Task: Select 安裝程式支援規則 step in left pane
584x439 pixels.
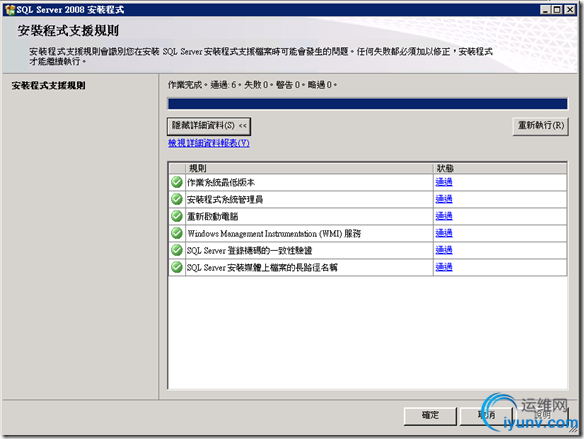Action: 48,86
